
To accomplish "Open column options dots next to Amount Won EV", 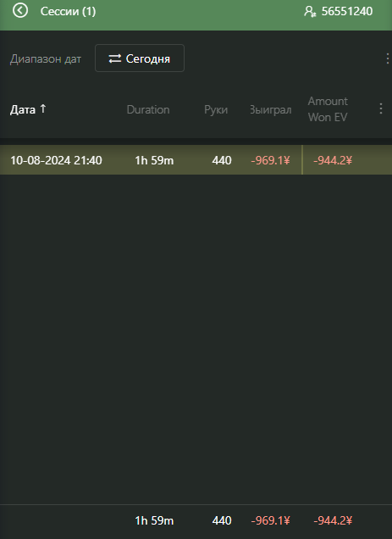I will pyautogui.click(x=381, y=109).
